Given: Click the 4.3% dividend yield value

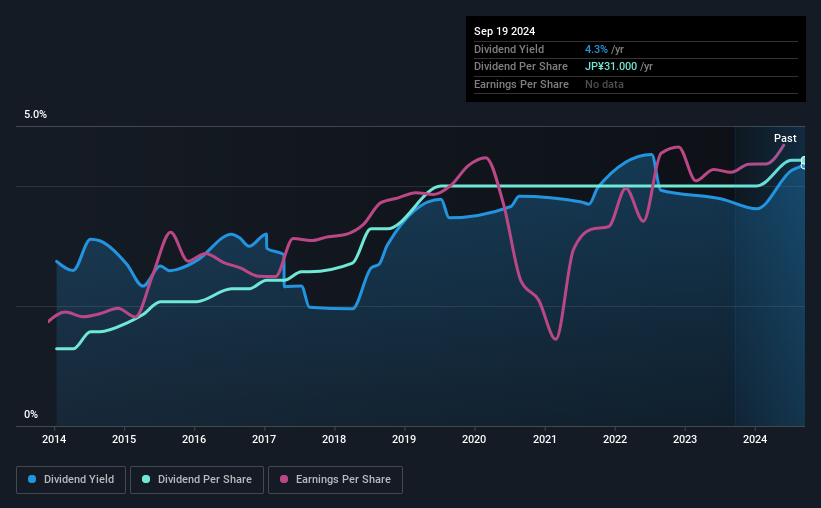Looking at the screenshot, I should (596, 49).
